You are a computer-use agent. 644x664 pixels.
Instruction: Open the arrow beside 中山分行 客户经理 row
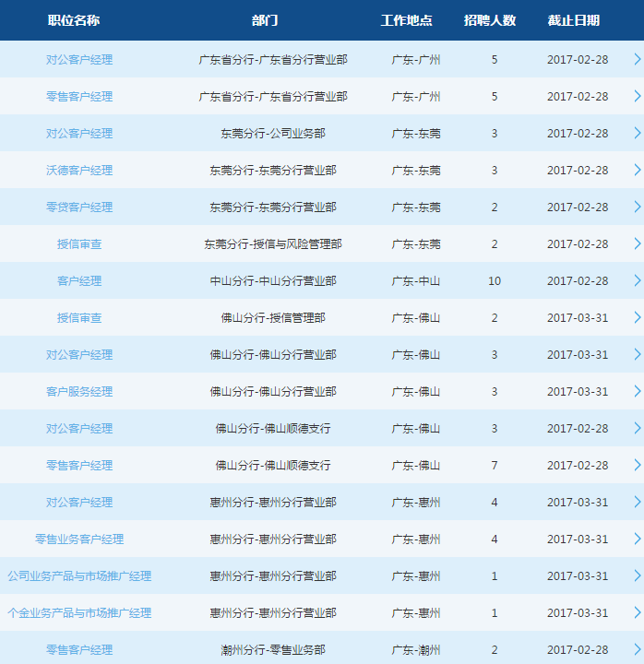point(637,280)
